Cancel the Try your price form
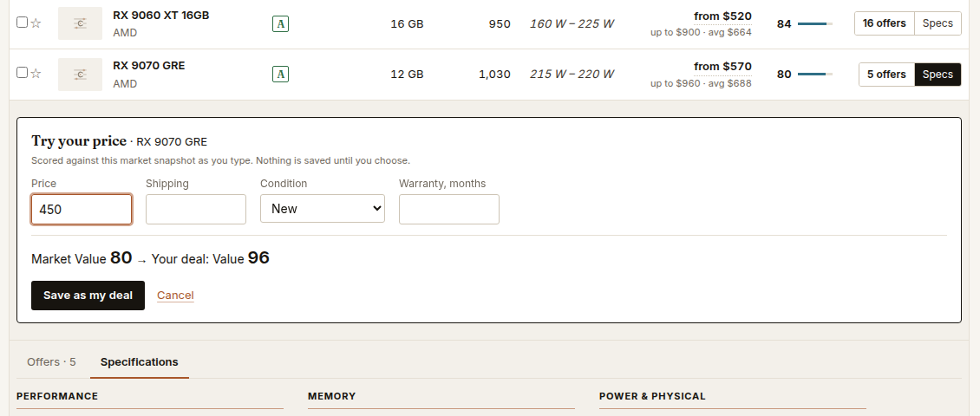 pos(175,296)
